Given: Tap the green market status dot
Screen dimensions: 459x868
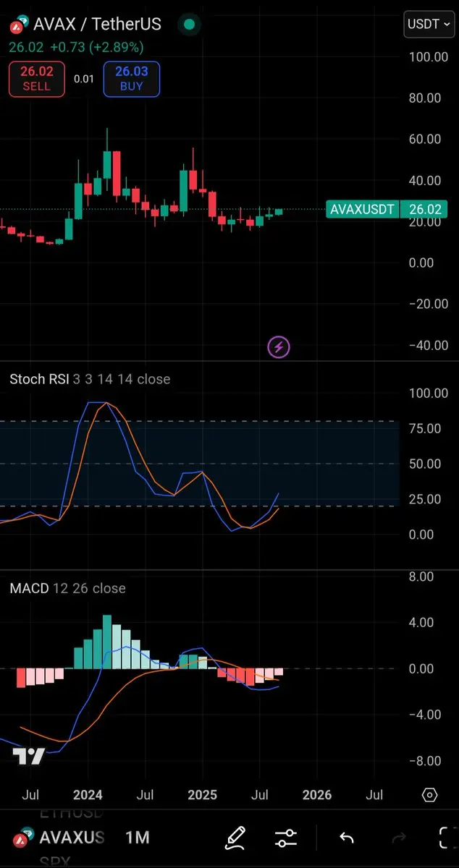Looking at the screenshot, I should click(190, 25).
